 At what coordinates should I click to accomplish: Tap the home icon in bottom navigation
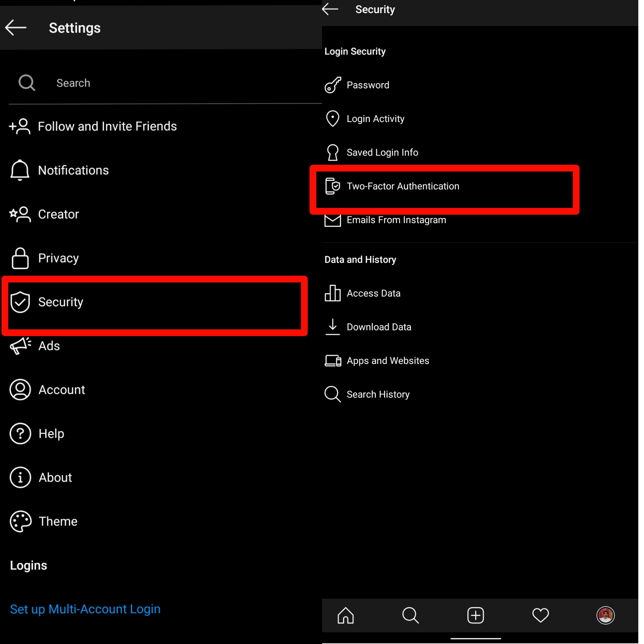coord(345,615)
